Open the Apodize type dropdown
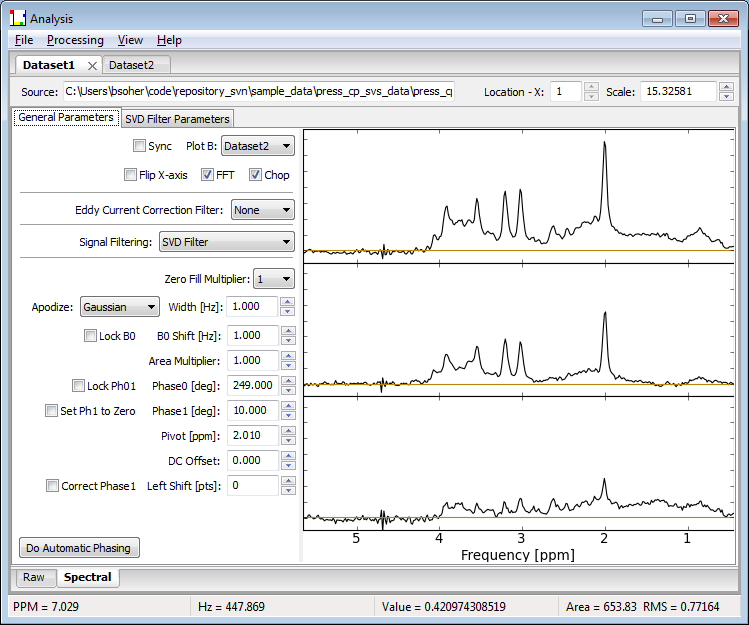 (119, 307)
